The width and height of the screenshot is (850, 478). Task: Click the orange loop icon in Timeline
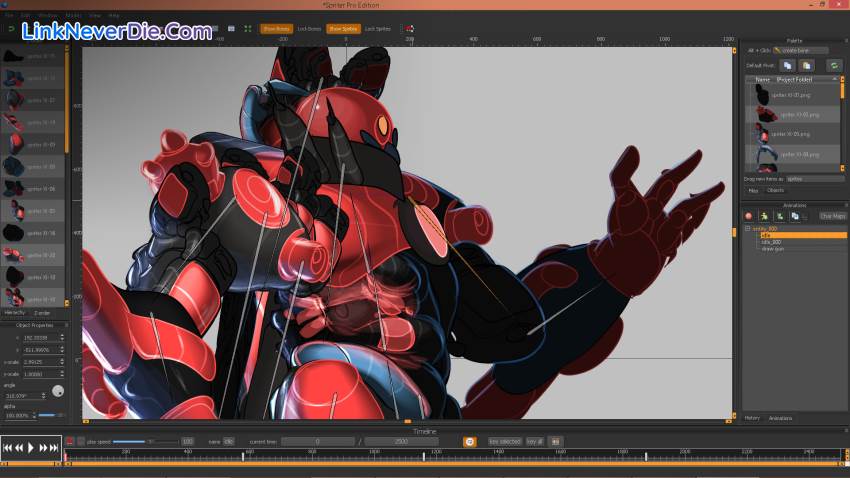pos(469,441)
